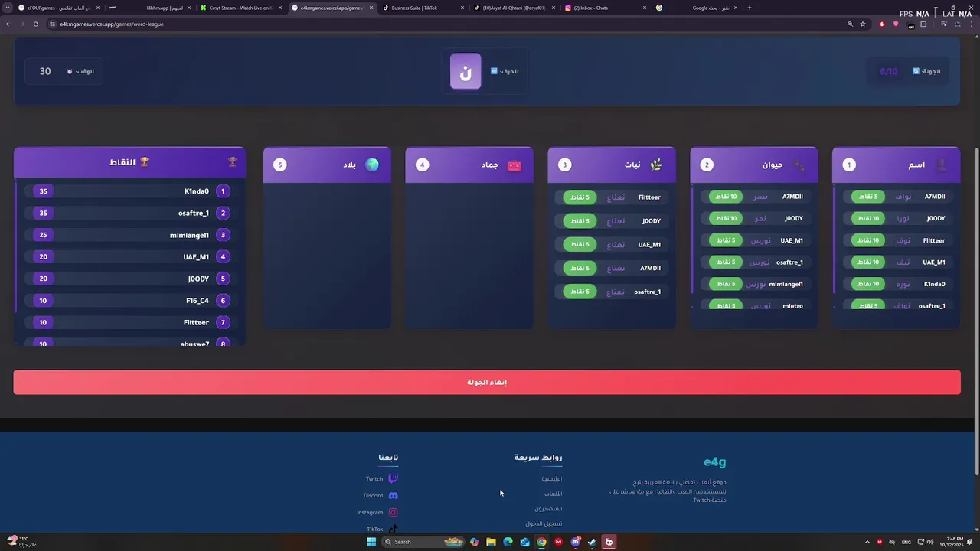Click the Windows taskbar Search box
980x551 pixels.
pos(423,542)
